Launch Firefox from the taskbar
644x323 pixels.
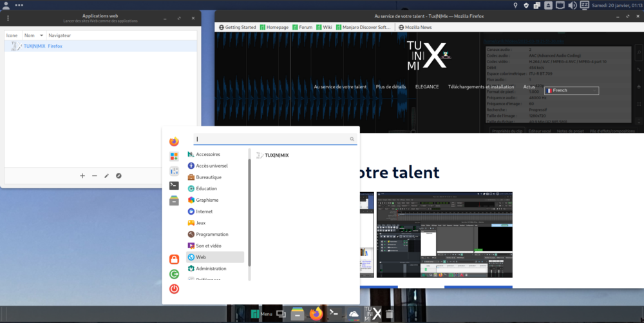pyautogui.click(x=316, y=314)
